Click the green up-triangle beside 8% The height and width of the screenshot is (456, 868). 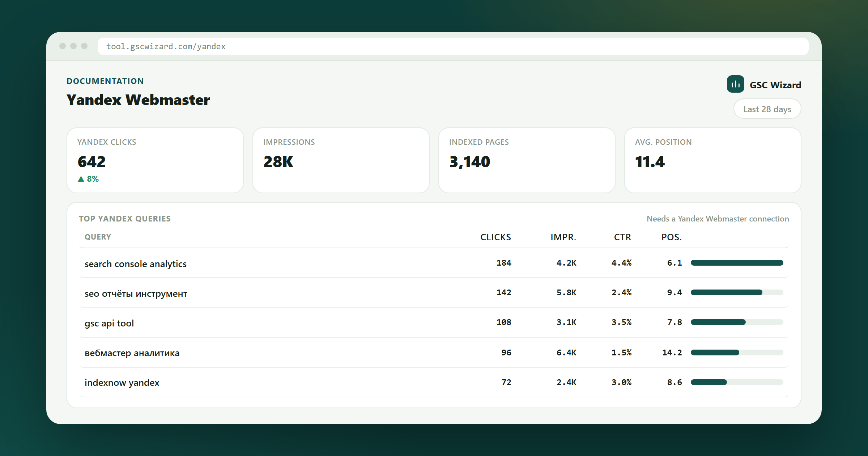pyautogui.click(x=81, y=179)
